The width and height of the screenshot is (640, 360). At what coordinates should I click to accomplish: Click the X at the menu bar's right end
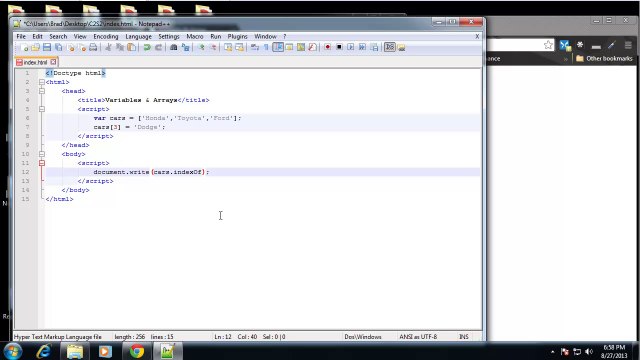477,36
